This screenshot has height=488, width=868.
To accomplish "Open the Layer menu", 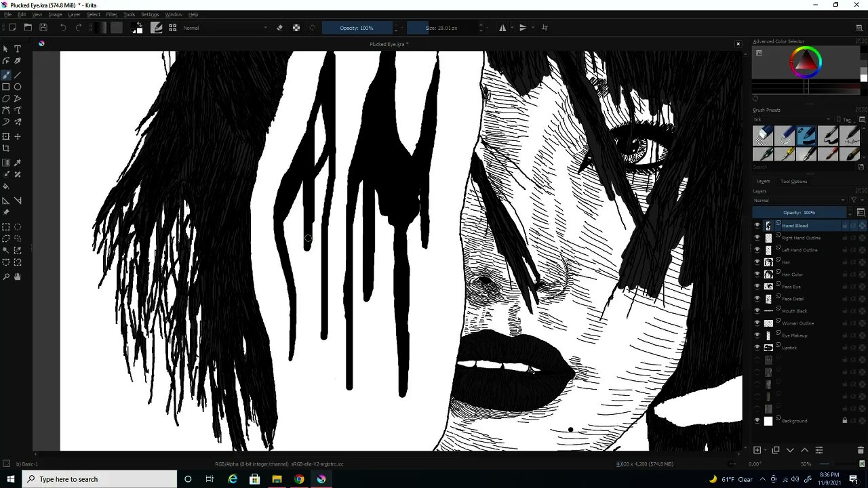I will coord(74,14).
